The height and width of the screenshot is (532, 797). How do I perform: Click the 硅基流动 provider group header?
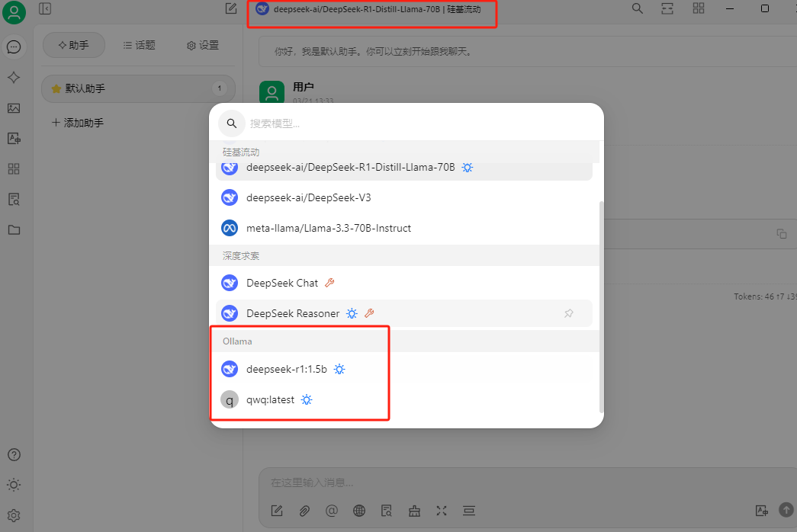(x=404, y=152)
